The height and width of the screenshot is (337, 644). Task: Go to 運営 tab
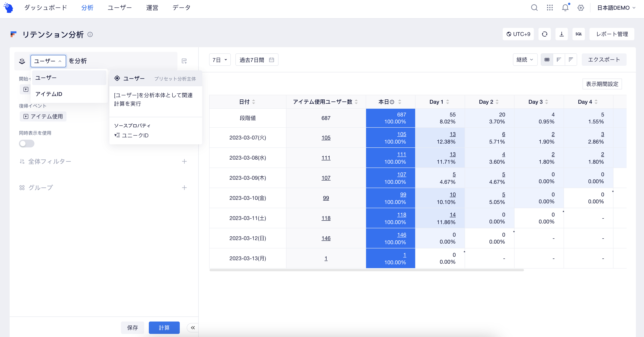152,8
